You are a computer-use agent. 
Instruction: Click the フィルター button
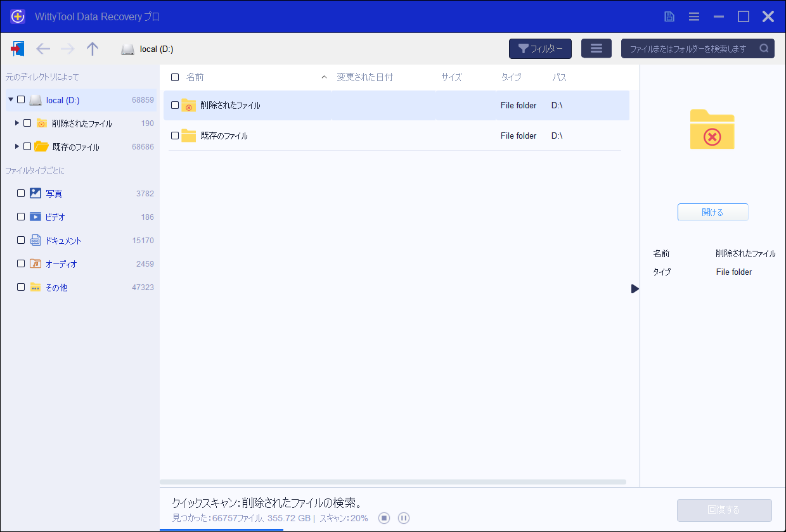point(540,49)
